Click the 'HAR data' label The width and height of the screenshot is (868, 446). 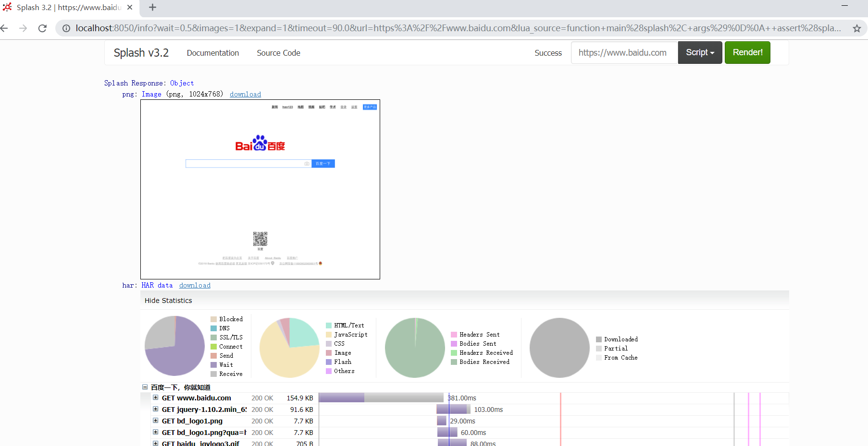coord(157,285)
